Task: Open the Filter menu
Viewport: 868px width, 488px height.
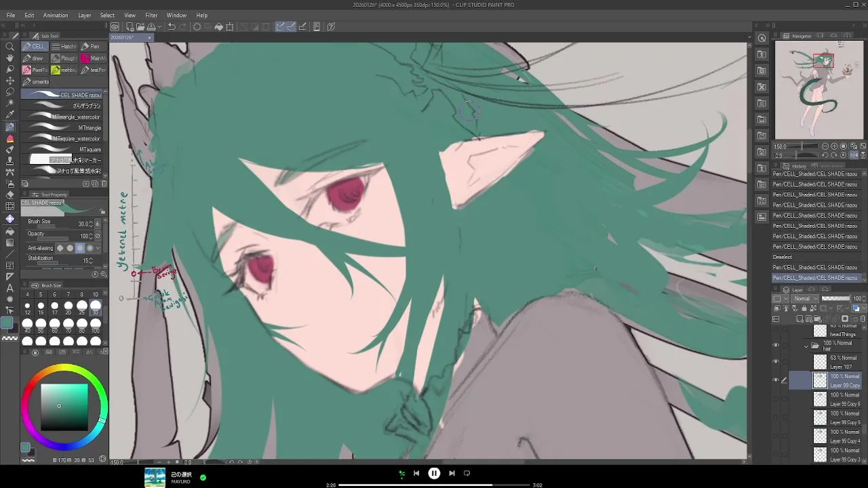Action: point(151,15)
